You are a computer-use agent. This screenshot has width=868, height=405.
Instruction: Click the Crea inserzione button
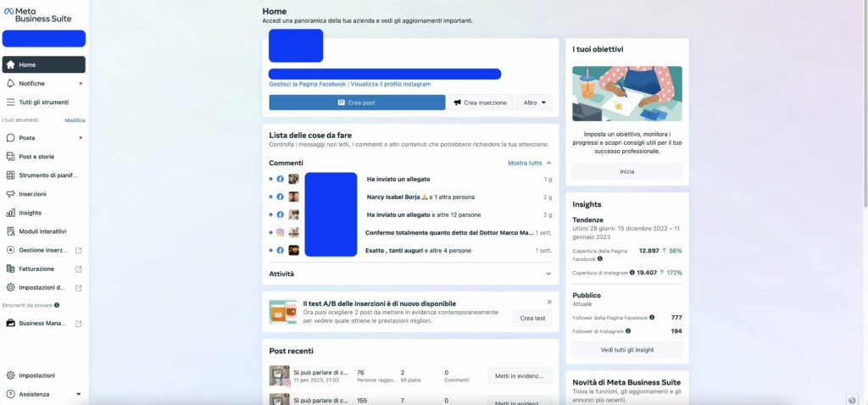pyautogui.click(x=481, y=103)
